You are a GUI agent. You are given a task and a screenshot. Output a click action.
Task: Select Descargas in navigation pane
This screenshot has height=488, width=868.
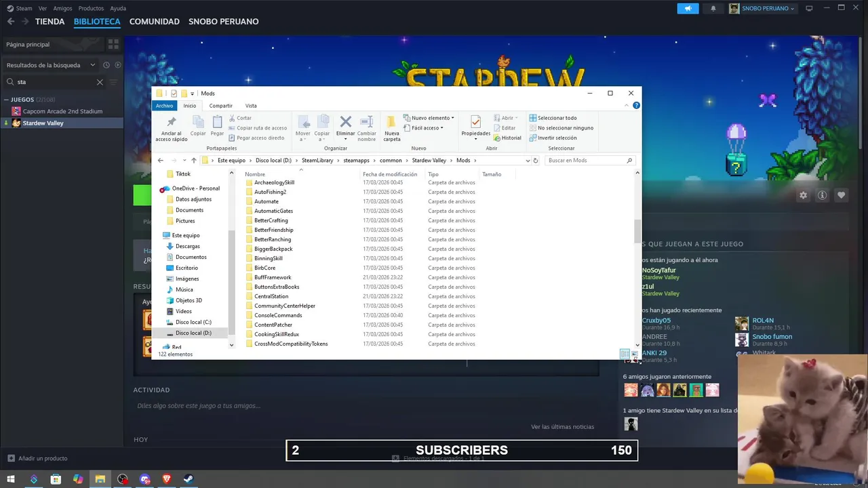(x=187, y=246)
